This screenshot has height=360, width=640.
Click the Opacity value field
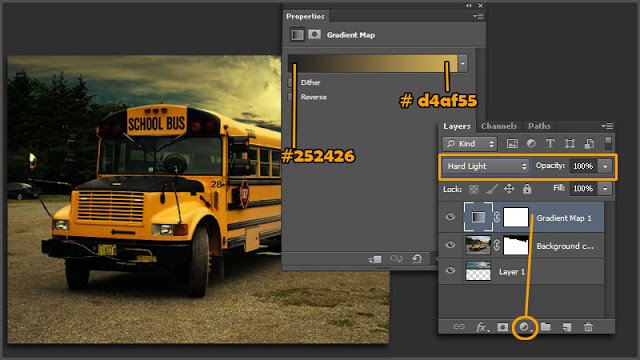pos(583,166)
